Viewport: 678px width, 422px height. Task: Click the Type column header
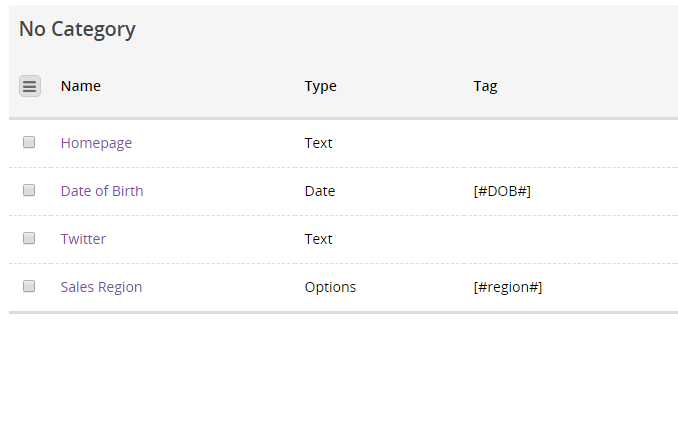tap(320, 86)
